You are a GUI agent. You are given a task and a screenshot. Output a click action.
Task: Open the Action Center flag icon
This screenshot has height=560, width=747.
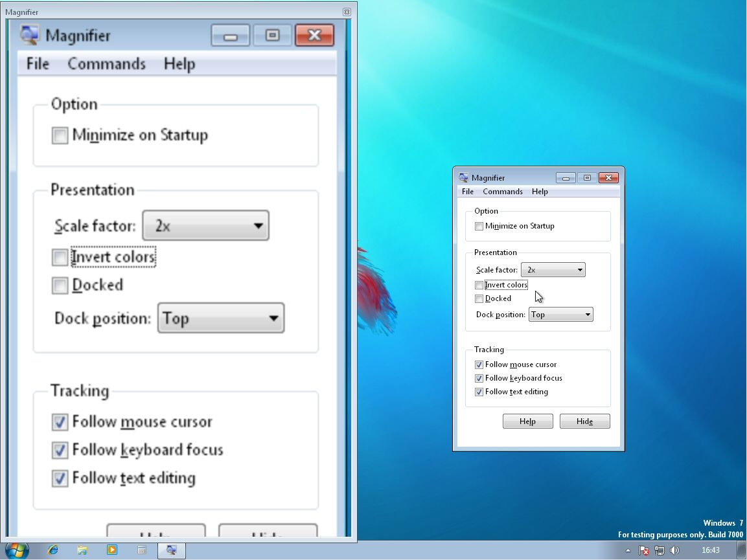coord(644,550)
